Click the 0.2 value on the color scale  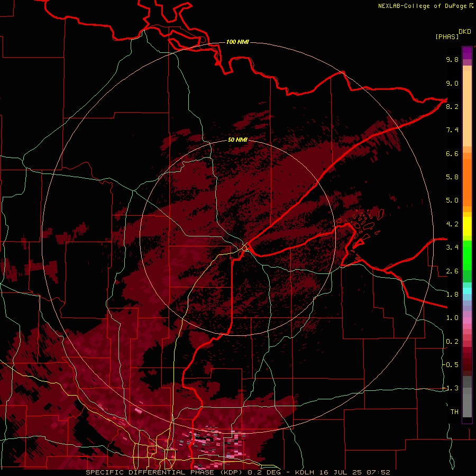pyautogui.click(x=452, y=342)
